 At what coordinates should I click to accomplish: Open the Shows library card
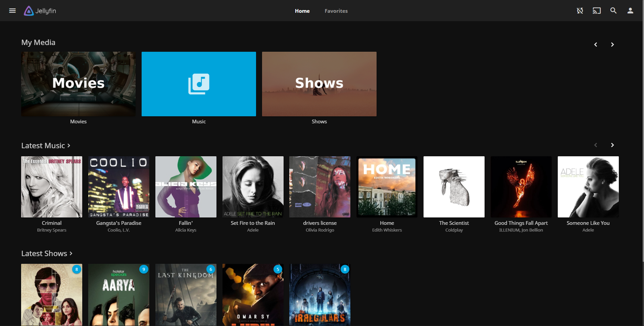(319, 84)
